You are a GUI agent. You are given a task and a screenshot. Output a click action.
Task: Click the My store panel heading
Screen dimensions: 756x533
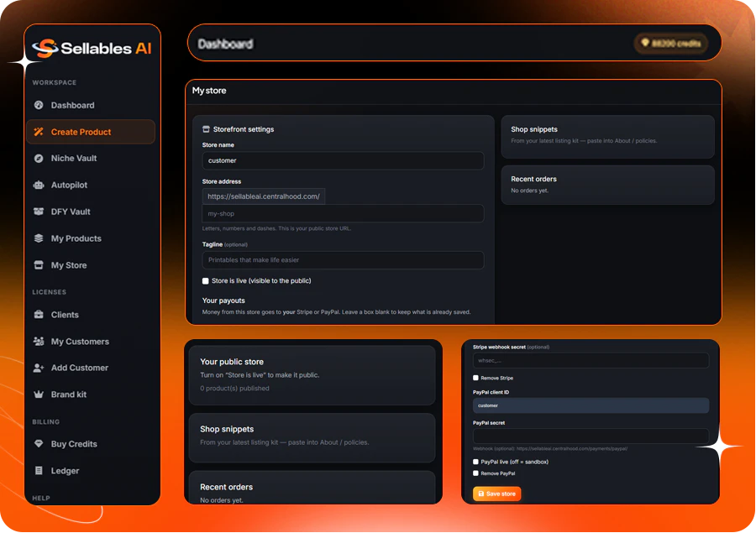(209, 91)
